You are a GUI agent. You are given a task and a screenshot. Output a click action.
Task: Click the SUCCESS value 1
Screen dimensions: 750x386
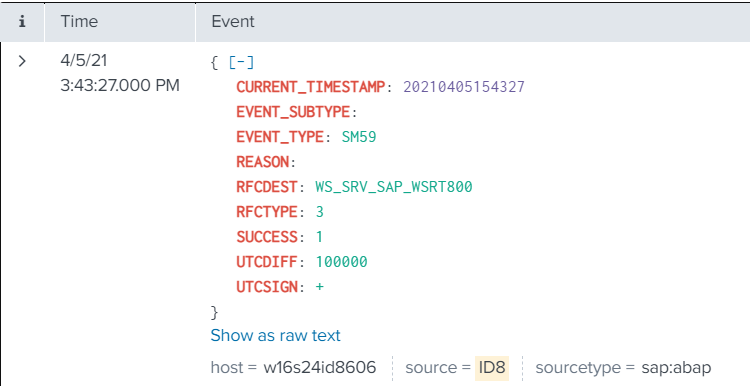pyautogui.click(x=319, y=237)
